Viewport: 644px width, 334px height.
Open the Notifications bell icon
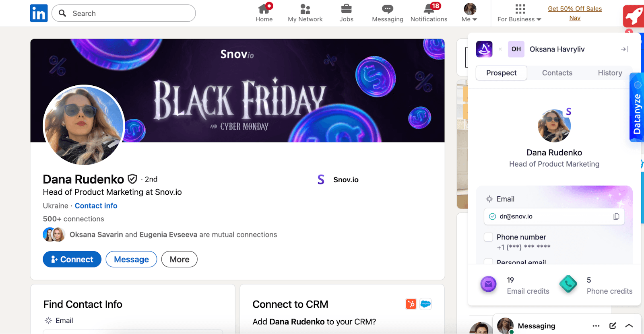point(429,9)
